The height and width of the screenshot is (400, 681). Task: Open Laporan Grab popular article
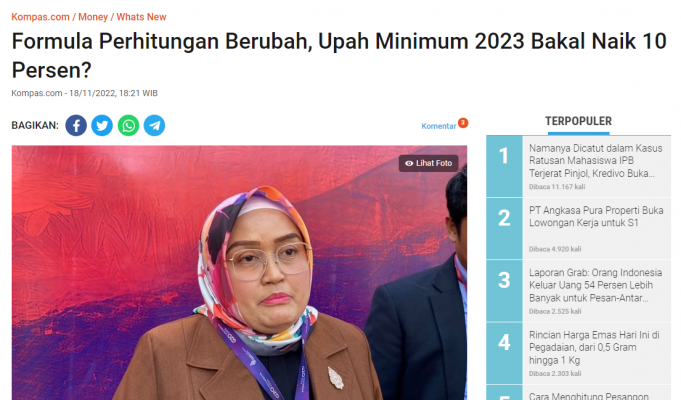595,285
